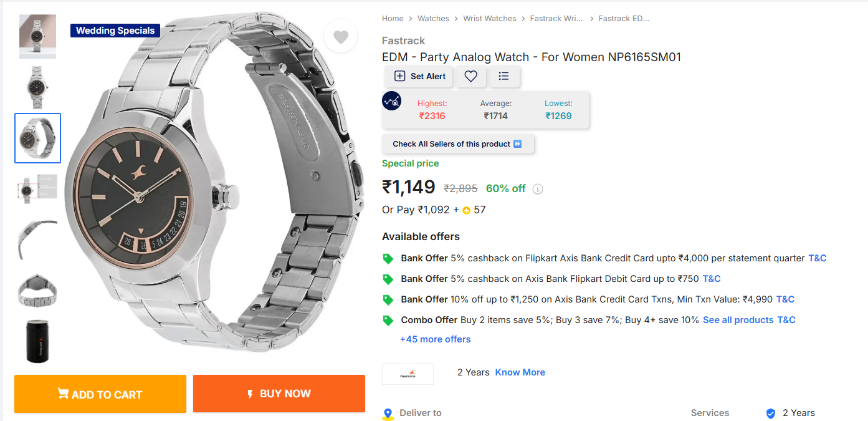Click the green tag on Combo Offer
Viewport: 868px width, 421px height.
tap(388, 321)
